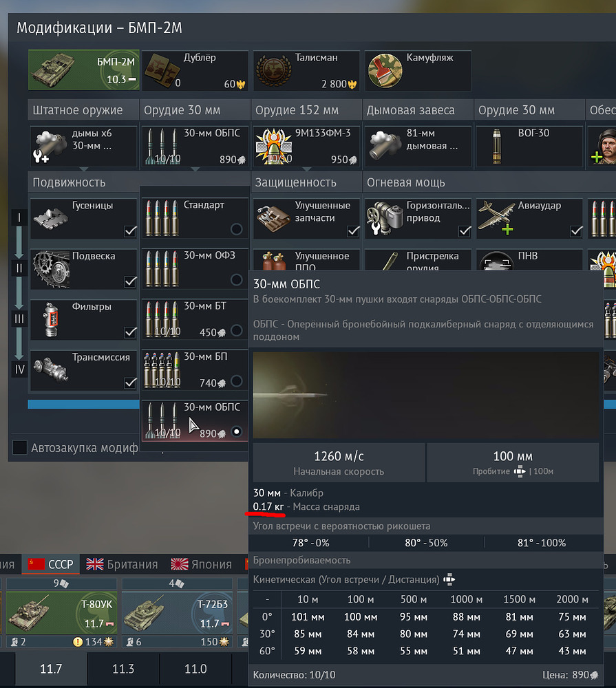Switch to the СССР nation tab
This screenshot has height=688, width=616.
[51, 564]
